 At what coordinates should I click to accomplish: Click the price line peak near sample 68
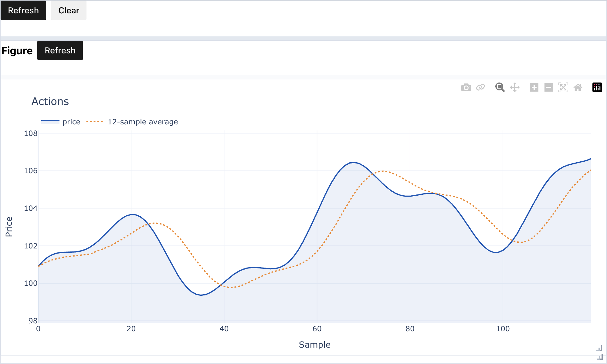pos(354,163)
